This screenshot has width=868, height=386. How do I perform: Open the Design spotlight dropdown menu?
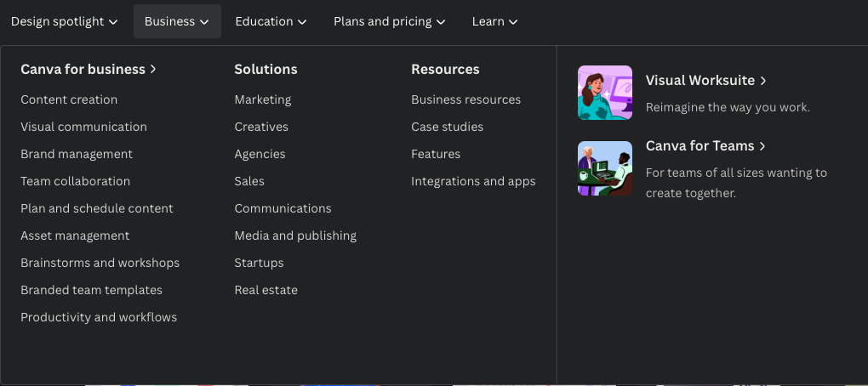64,21
